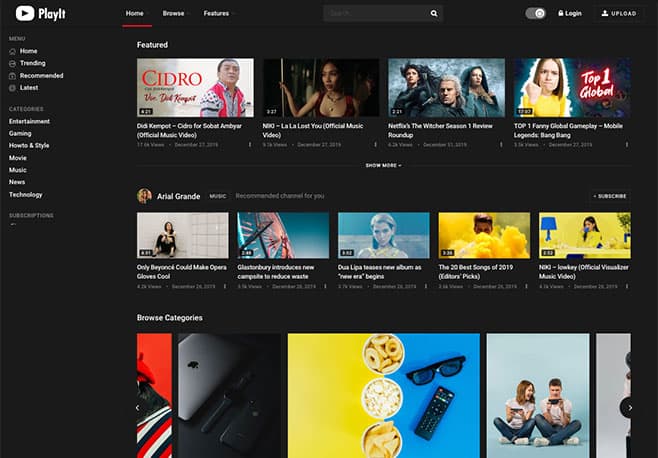Image resolution: width=658 pixels, height=458 pixels.
Task: Open options menu for TOP 1 Fanny video
Action: 627,145
